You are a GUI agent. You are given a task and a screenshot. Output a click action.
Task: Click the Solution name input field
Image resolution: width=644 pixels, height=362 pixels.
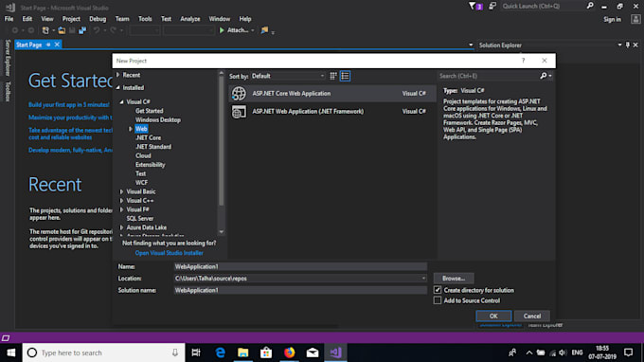[x=300, y=290]
